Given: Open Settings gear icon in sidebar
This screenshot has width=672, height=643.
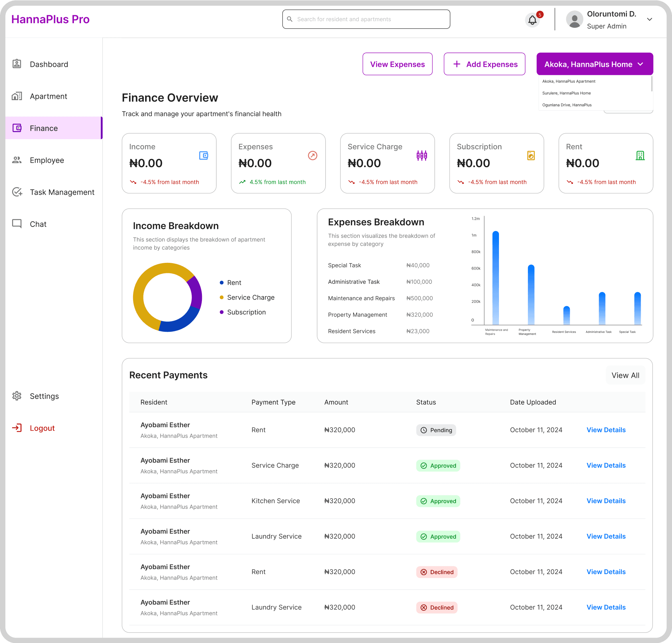Looking at the screenshot, I should click(17, 396).
